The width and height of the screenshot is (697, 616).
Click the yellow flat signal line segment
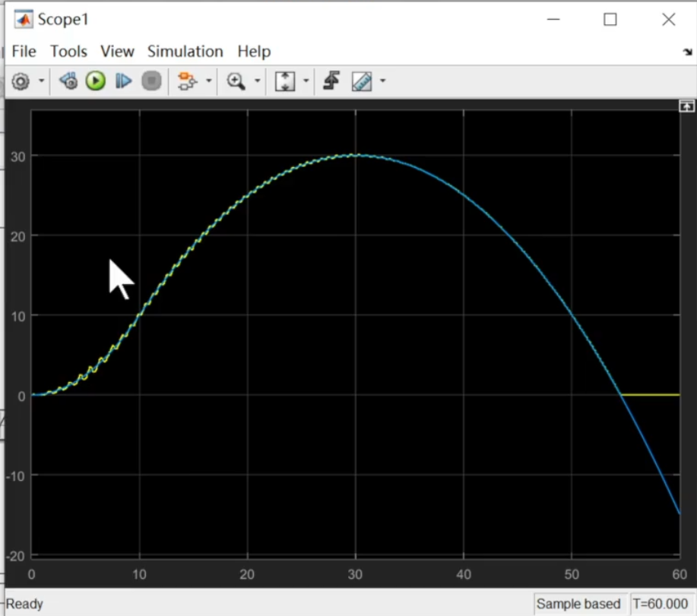pyautogui.click(x=651, y=395)
